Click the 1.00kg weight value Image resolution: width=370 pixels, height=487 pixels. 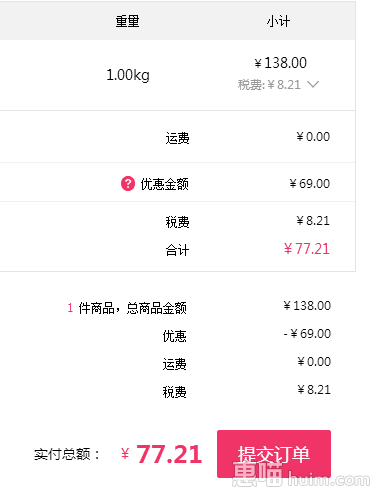point(128,75)
